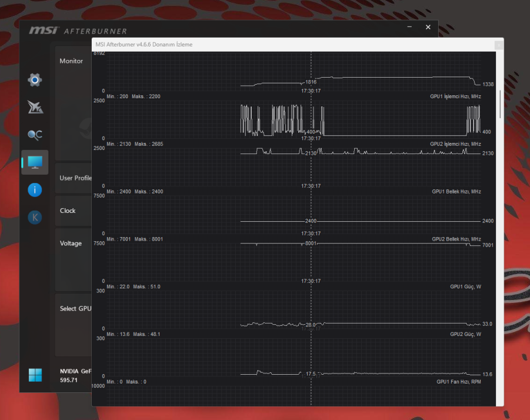Viewport: 530px width, 420px height.
Task: Open the MSI Kombustor jet icon
Action: 35,107
